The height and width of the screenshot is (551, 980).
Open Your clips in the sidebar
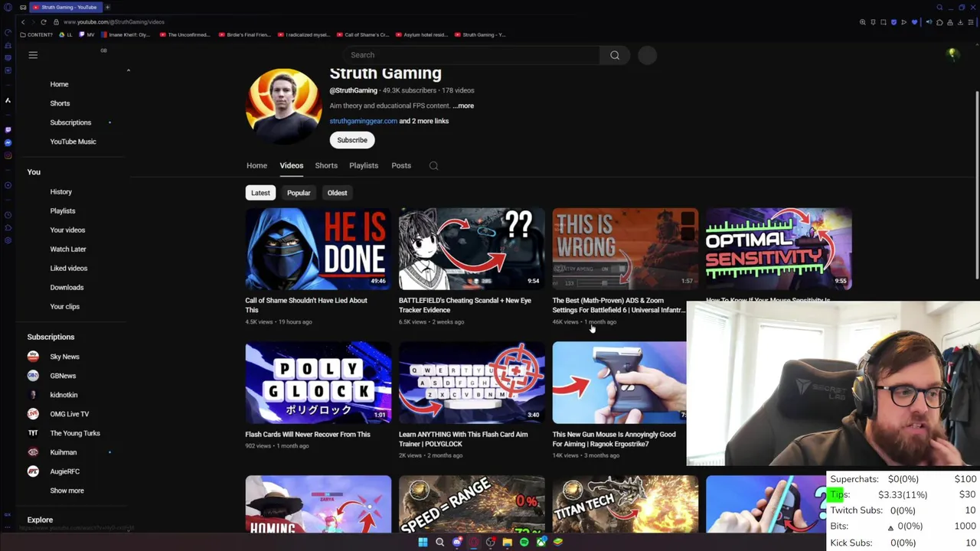coord(64,306)
